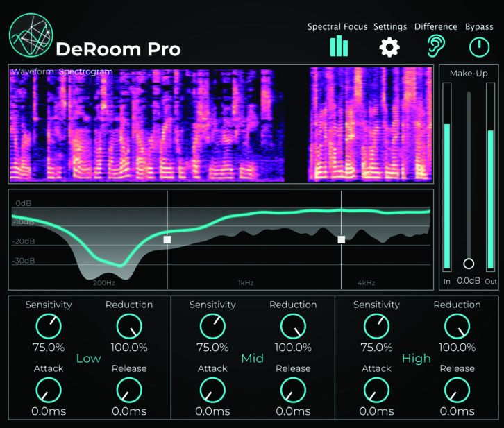Click Low band Reduction knob
The height and width of the screenshot is (428, 504).
click(x=129, y=326)
